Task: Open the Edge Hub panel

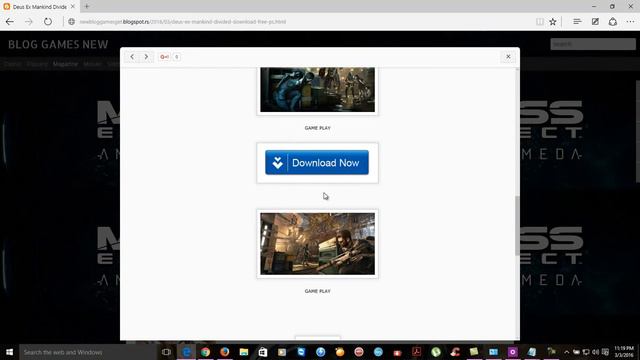Action: tap(577, 22)
